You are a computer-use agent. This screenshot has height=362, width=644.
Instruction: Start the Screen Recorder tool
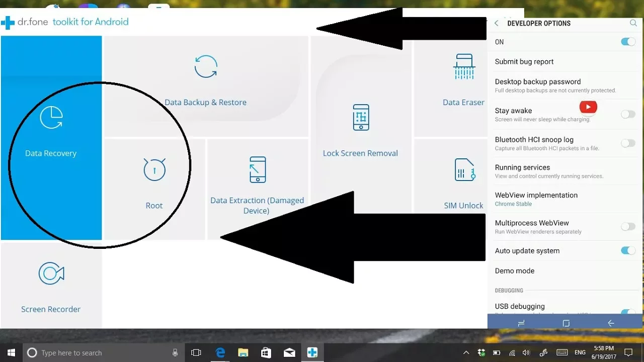tap(51, 285)
